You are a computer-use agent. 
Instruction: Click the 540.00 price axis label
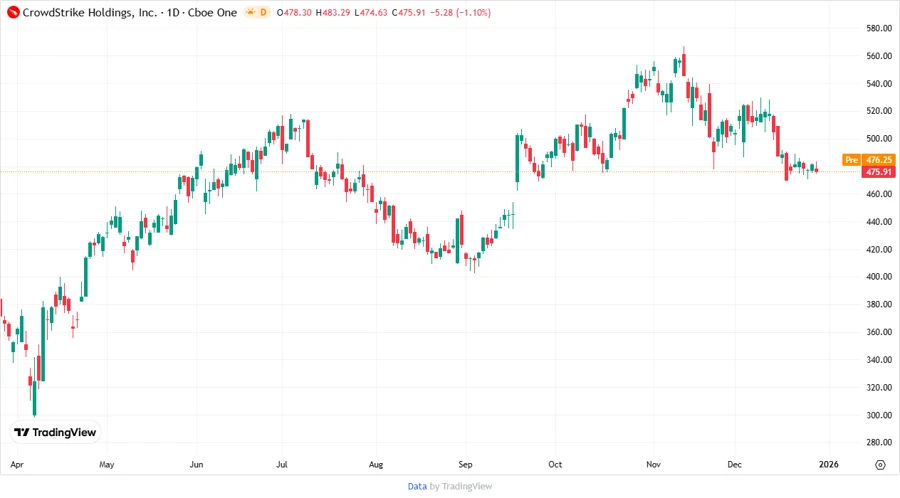point(879,83)
